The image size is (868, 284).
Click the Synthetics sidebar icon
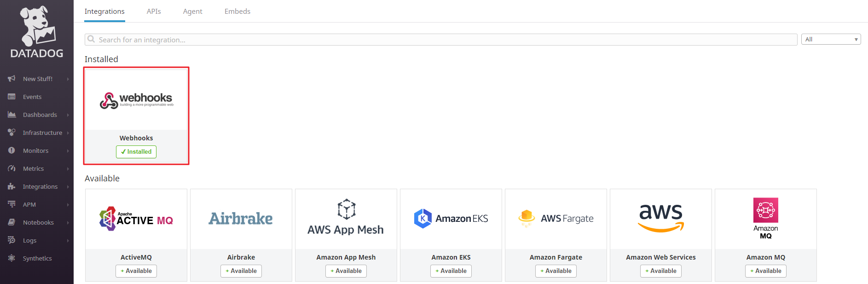[12, 258]
